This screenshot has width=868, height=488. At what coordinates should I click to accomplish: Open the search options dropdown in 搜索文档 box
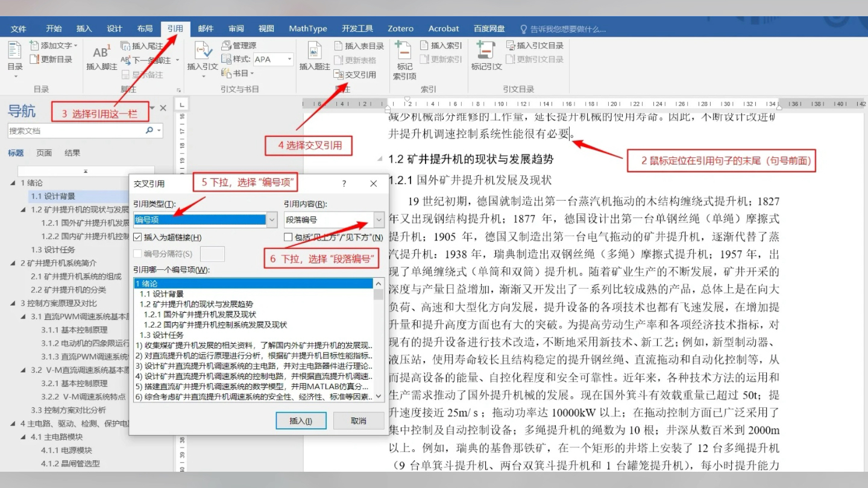(x=159, y=131)
